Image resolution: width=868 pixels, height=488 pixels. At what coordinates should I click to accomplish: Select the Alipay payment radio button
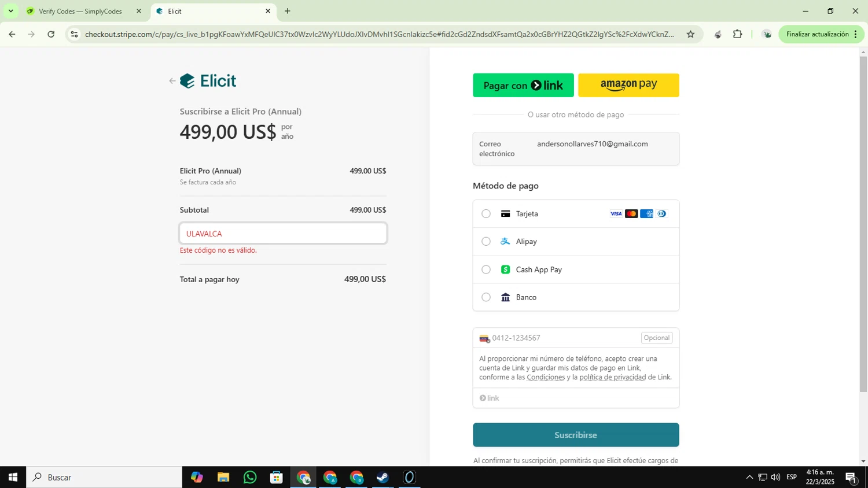click(x=486, y=242)
